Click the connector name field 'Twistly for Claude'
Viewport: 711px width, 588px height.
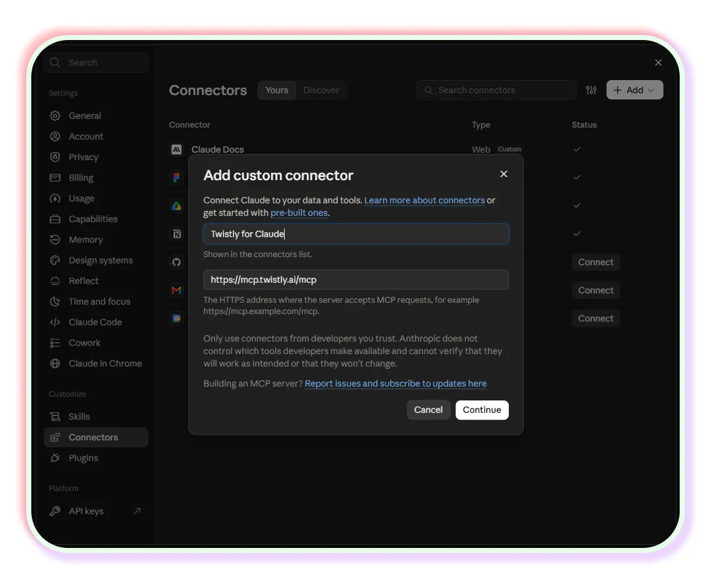(x=356, y=234)
